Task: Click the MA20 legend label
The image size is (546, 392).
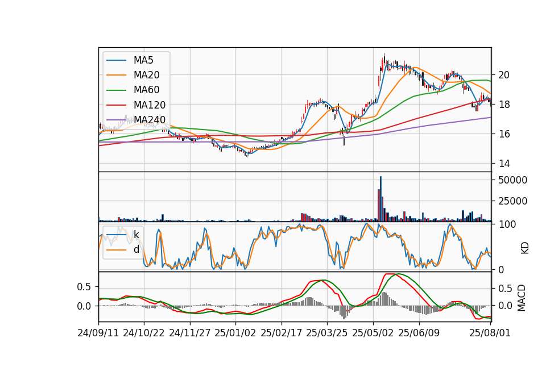Action: pos(146,75)
